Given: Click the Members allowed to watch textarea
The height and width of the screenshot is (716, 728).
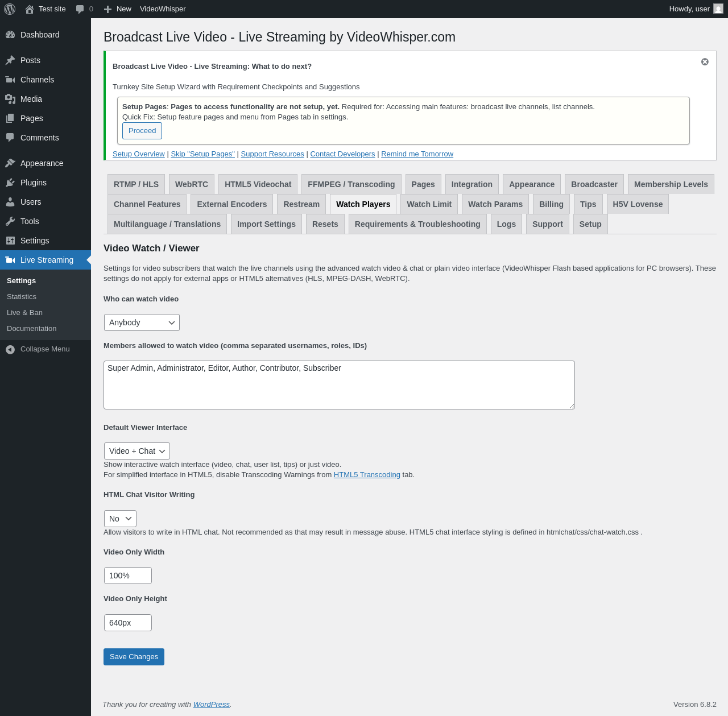Looking at the screenshot, I should coord(339,385).
